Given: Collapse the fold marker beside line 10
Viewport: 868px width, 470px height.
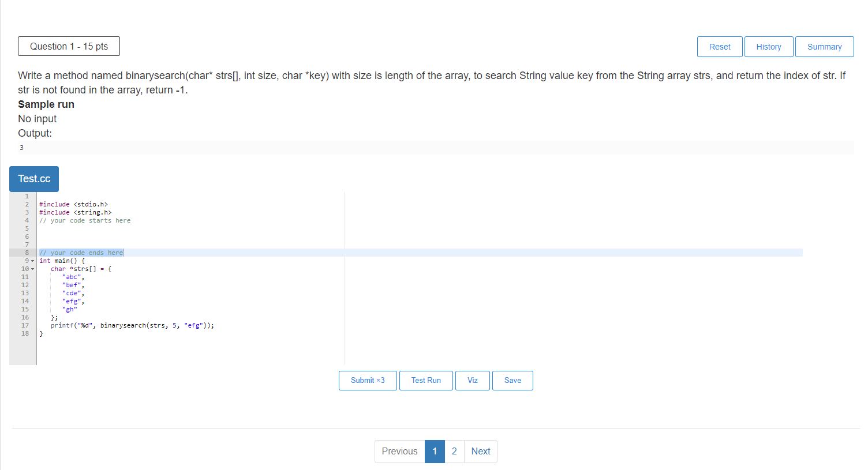Looking at the screenshot, I should pyautogui.click(x=32, y=269).
